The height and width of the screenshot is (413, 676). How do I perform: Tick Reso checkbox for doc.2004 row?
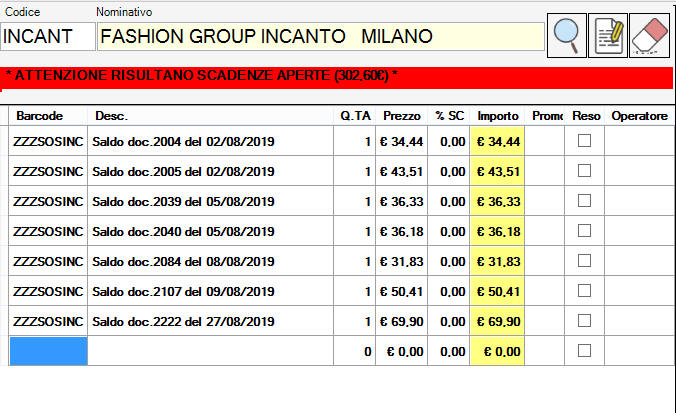pyautogui.click(x=585, y=141)
